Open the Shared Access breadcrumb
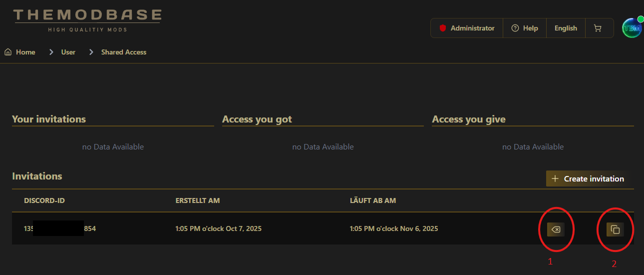Screen dimensions: 644x275 (x=124, y=52)
